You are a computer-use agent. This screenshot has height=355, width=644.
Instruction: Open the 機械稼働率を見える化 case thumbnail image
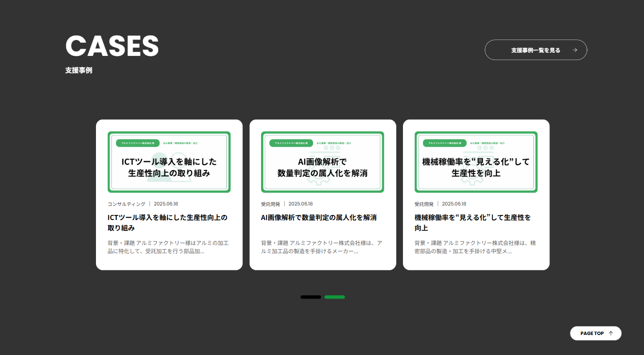476,162
